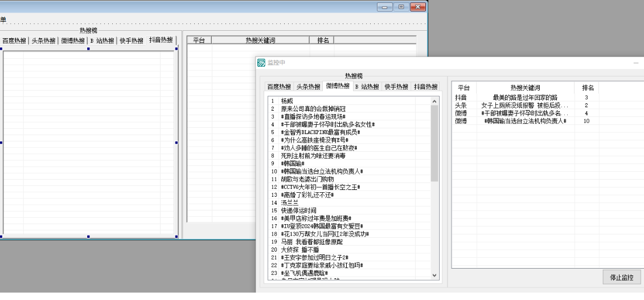Maximize the background designer window
644x300 pixels.
(x=401, y=7)
